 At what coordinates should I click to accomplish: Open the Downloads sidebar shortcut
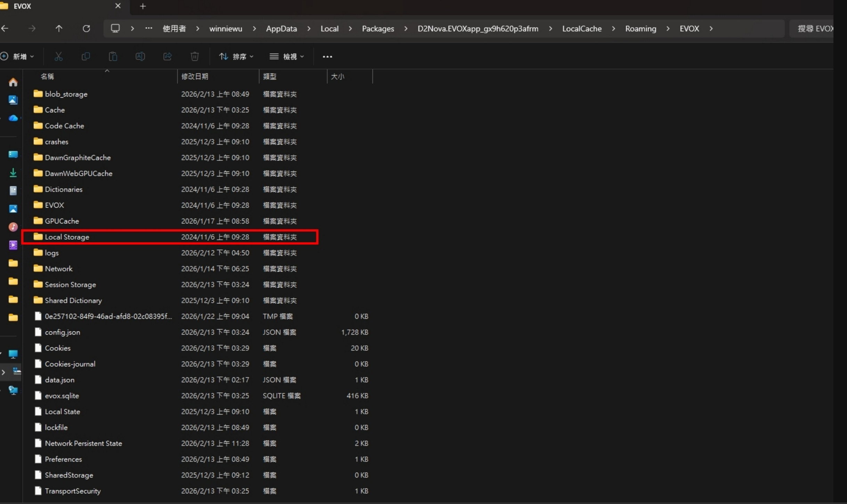[x=13, y=173]
